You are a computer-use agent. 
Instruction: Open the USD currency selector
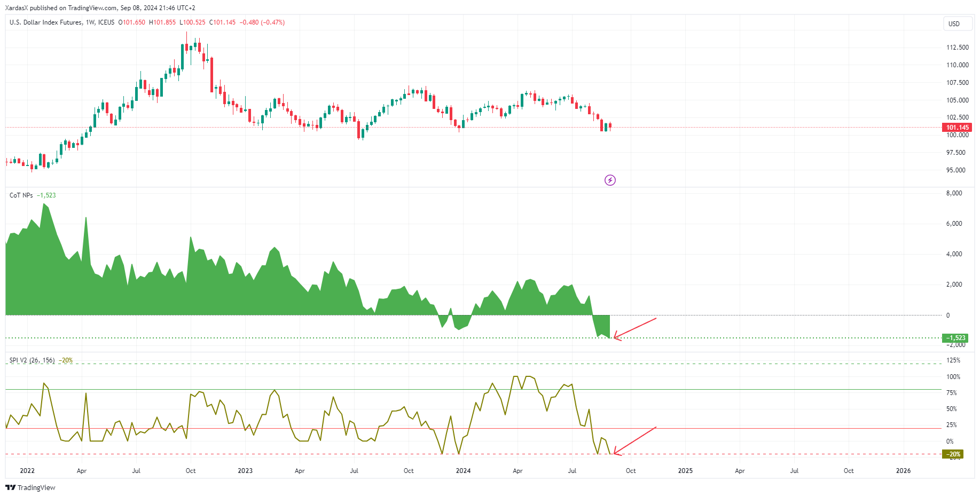(957, 23)
